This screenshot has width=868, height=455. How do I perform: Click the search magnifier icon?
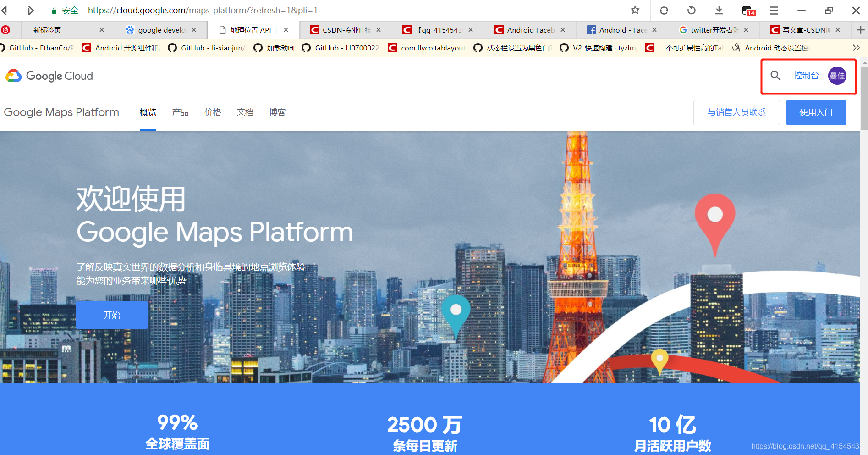click(x=775, y=76)
